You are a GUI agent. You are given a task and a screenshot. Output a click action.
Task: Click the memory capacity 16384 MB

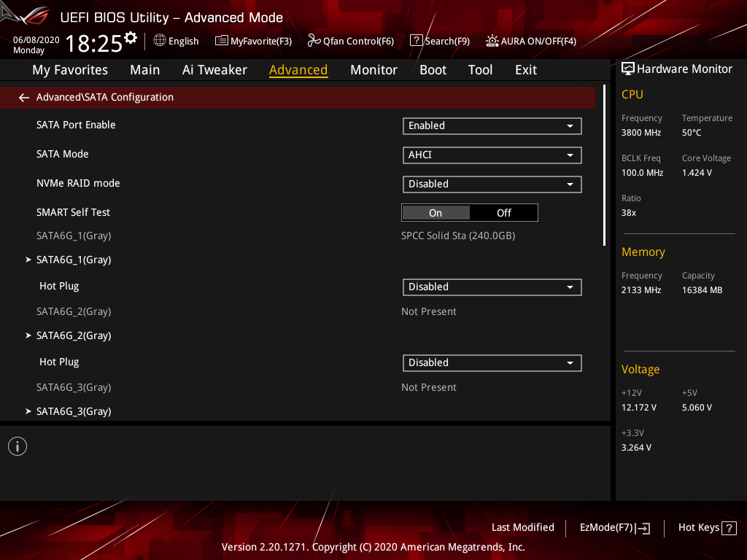tap(702, 290)
